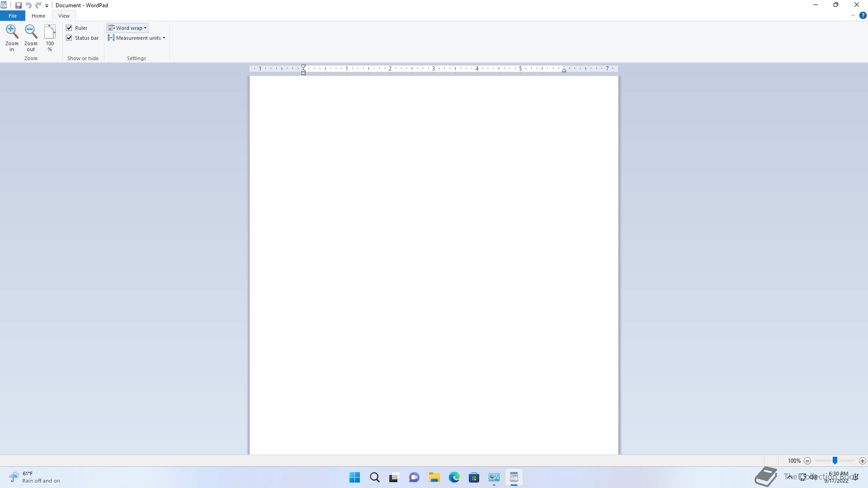Select the View tab
868x488 pixels.
click(64, 16)
